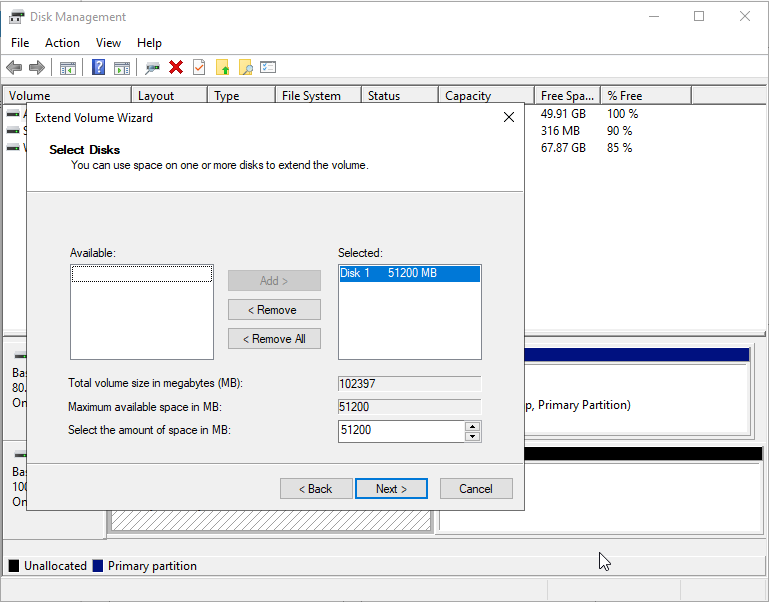
Task: Open the View menu
Action: (108, 43)
